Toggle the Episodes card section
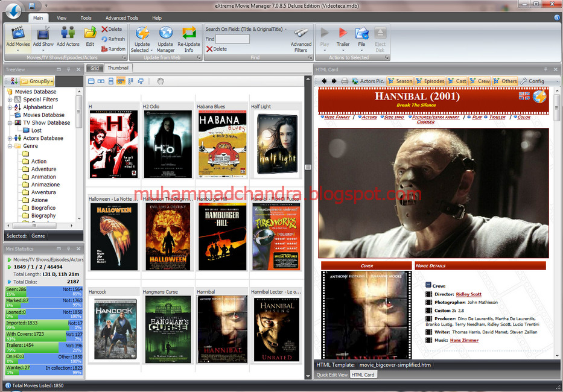 [430, 81]
